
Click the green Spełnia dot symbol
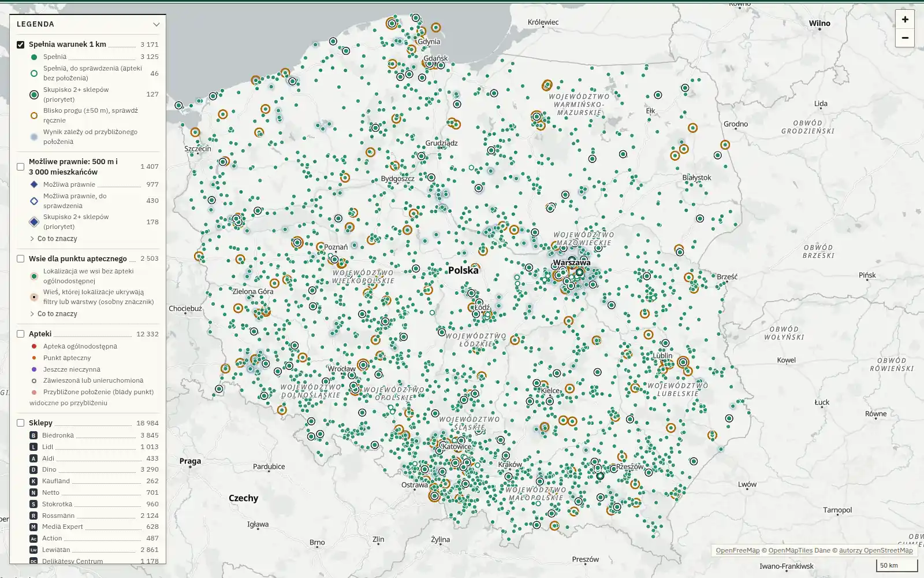pos(34,57)
